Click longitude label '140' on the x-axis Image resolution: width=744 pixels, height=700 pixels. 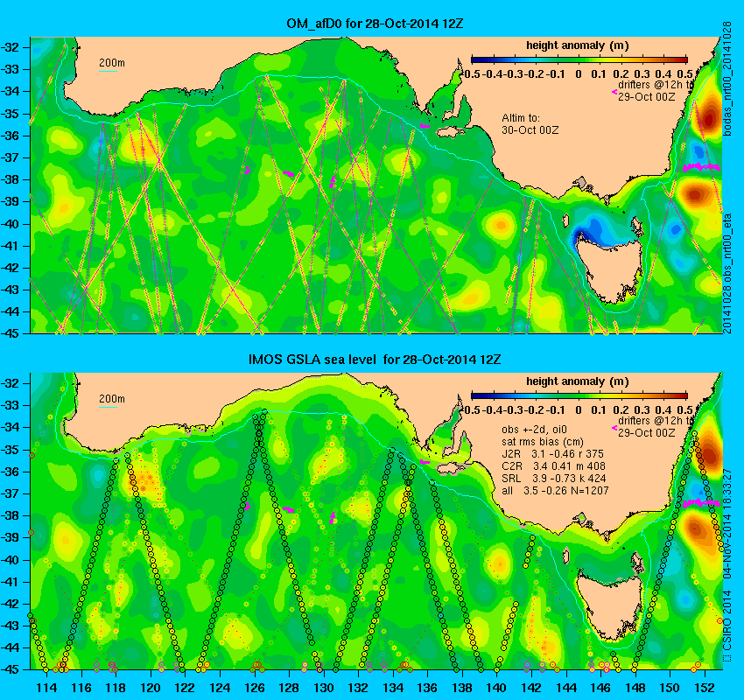click(x=496, y=688)
